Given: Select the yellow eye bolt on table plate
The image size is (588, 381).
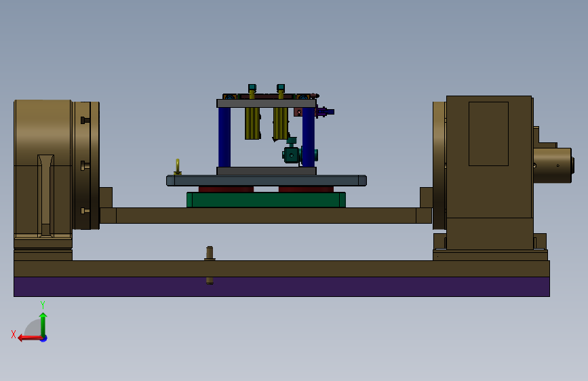Looking at the screenshot, I should [x=178, y=167].
